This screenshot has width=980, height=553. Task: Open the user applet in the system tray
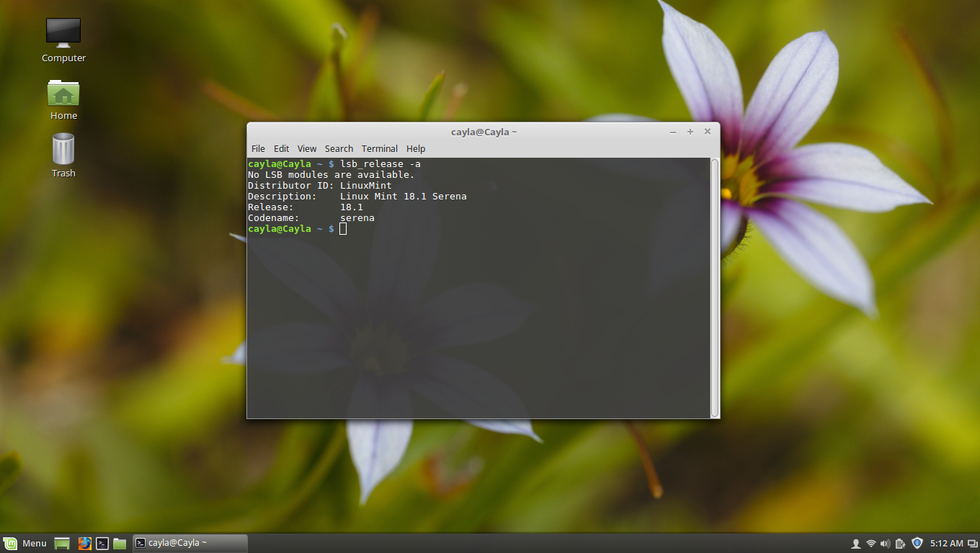pyautogui.click(x=856, y=543)
